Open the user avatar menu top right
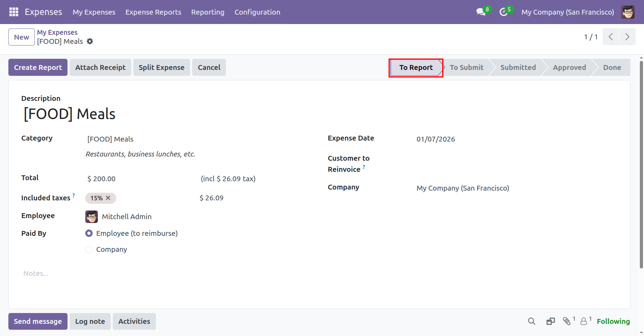 628,12
